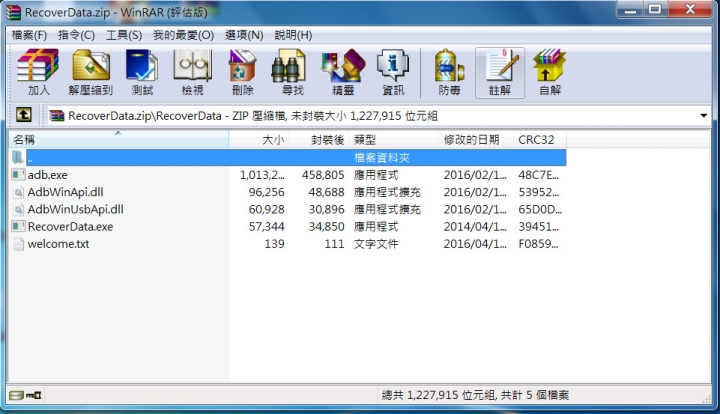This screenshot has width=720, height=414.
Task: Expand the address bar path dropdown
Action: click(x=703, y=115)
